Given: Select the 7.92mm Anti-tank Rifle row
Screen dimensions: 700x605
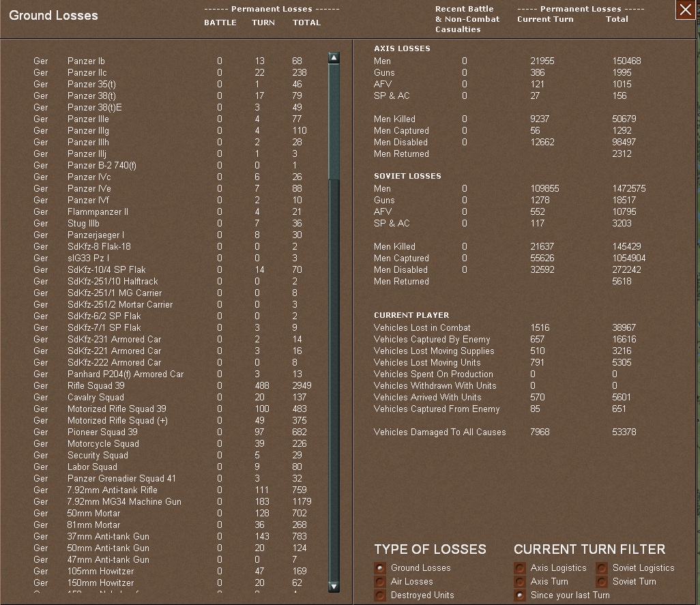Looking at the screenshot, I should point(173,490).
